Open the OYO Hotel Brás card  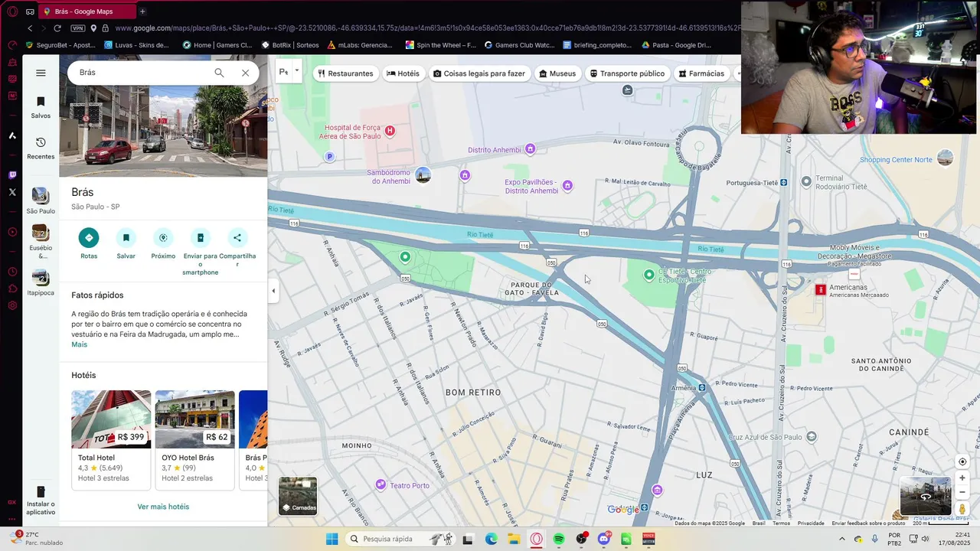click(195, 440)
